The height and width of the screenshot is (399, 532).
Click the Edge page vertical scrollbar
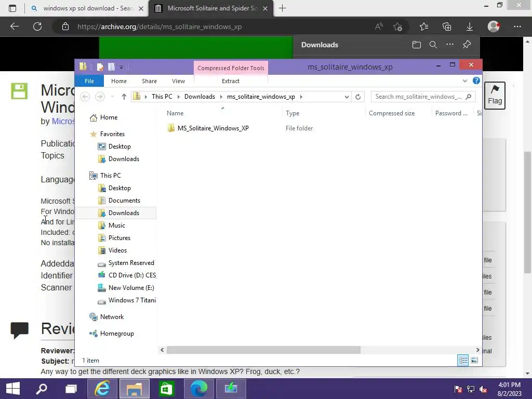click(x=527, y=212)
